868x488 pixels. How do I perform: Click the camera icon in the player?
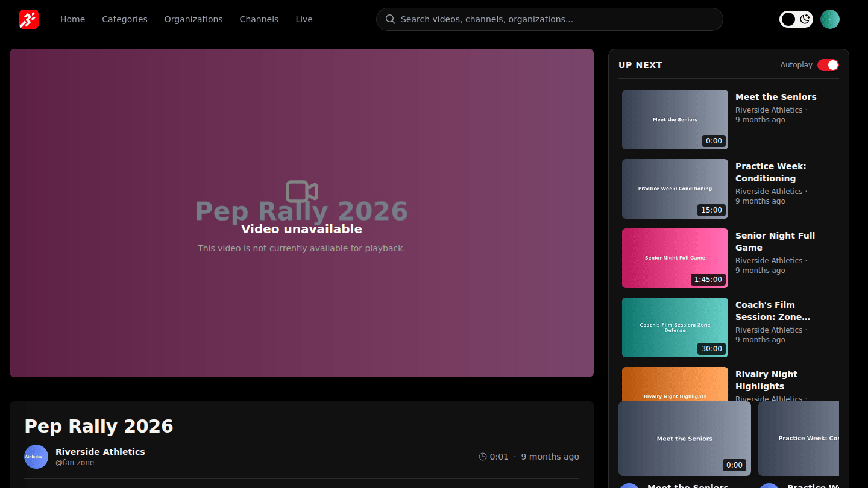pos(301,191)
